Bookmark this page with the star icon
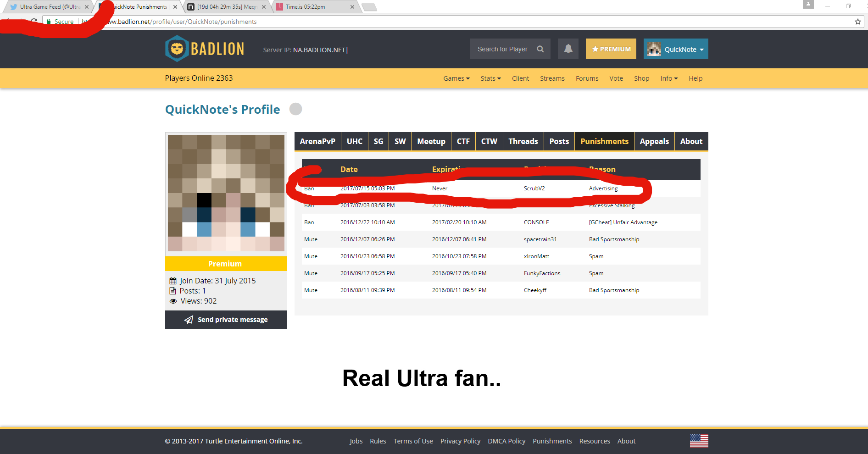Image resolution: width=868 pixels, height=454 pixels. coord(857,22)
